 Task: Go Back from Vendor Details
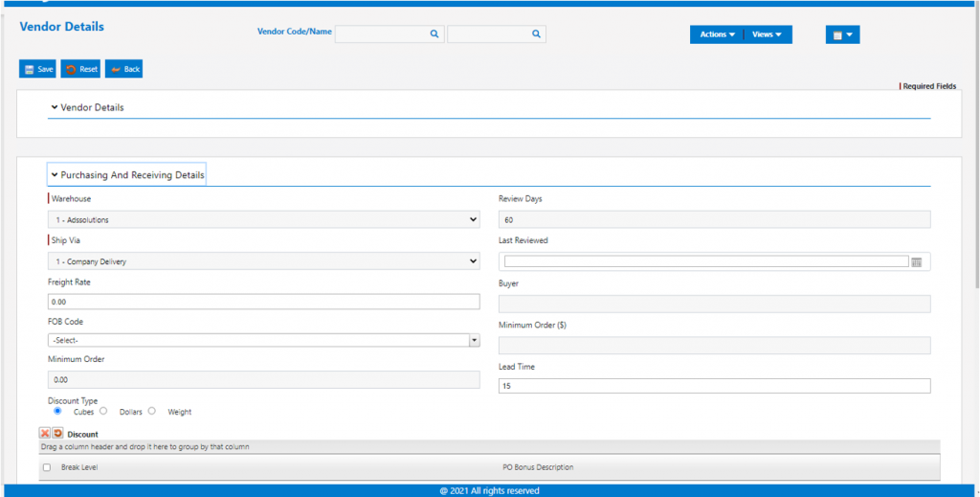(123, 69)
